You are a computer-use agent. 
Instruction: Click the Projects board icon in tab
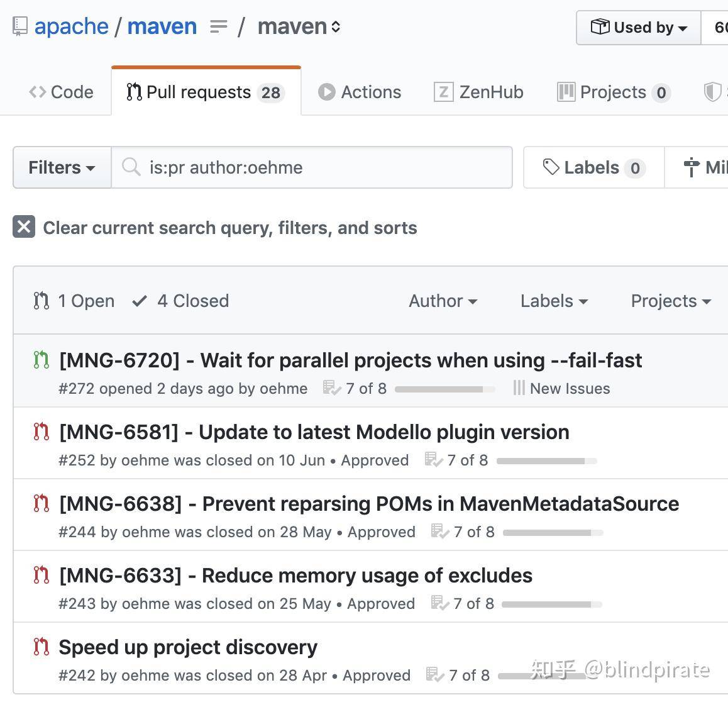pos(566,92)
